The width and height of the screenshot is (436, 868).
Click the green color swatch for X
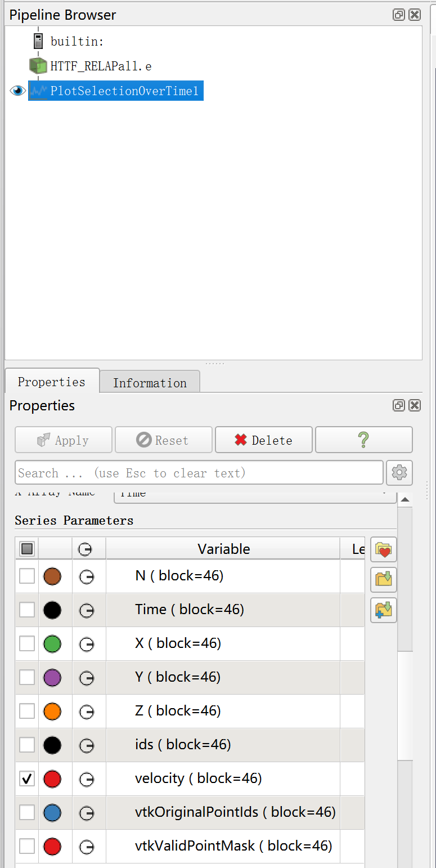[x=52, y=644]
